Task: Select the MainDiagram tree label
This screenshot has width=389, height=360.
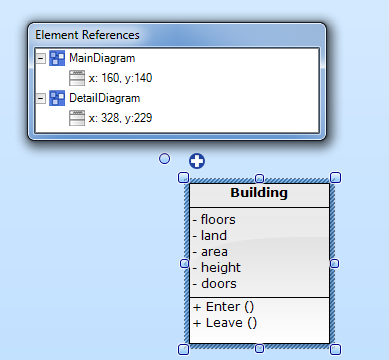Action: [x=102, y=58]
